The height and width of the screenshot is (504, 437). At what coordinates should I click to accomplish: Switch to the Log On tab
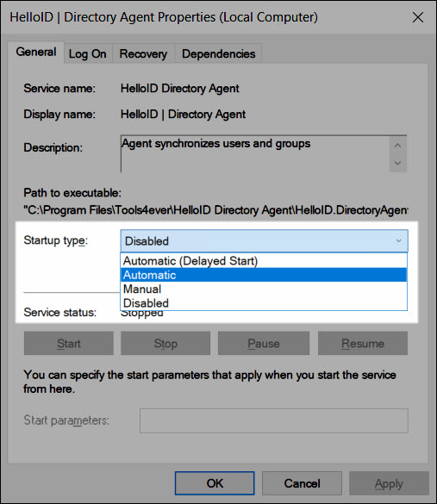click(x=87, y=53)
